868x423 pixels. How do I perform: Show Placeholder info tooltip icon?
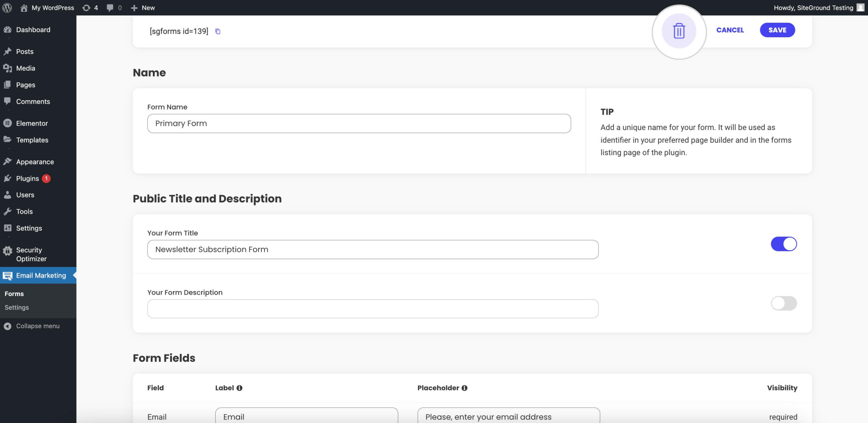click(x=465, y=388)
